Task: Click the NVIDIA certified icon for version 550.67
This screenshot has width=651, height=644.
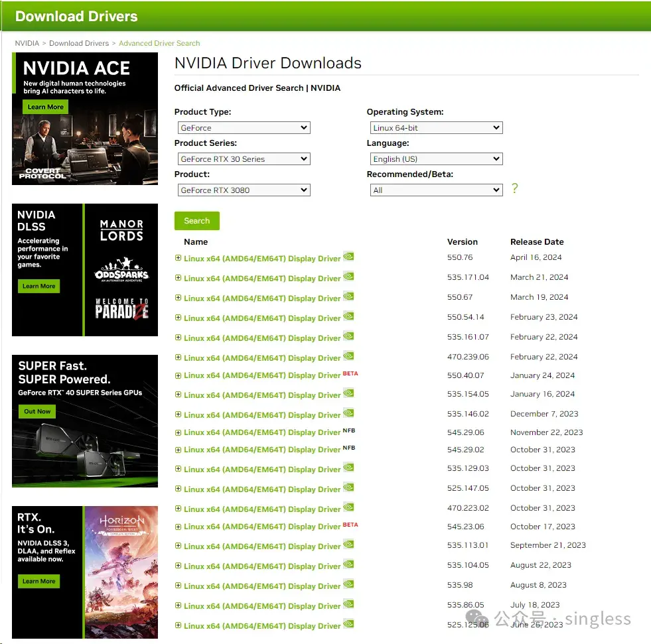Action: click(x=348, y=296)
